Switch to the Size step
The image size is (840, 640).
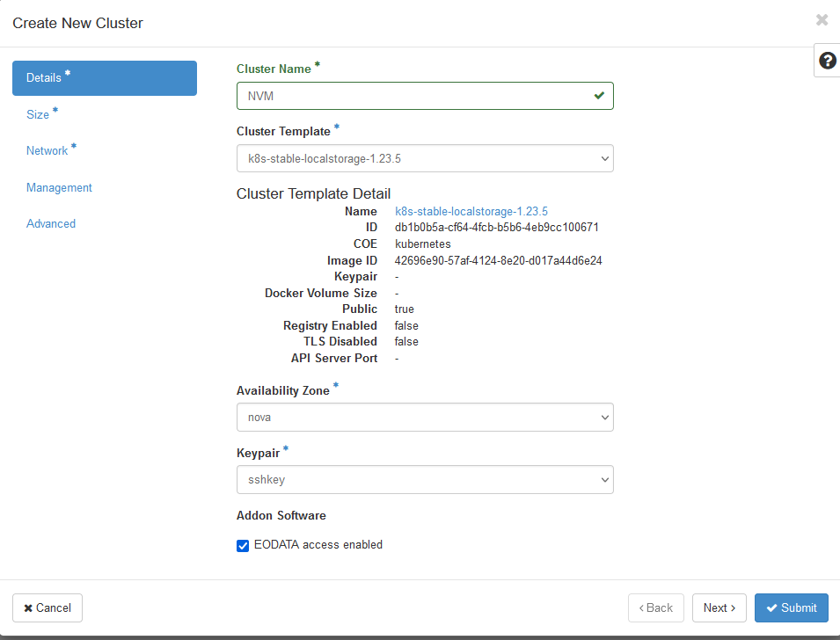(x=40, y=114)
